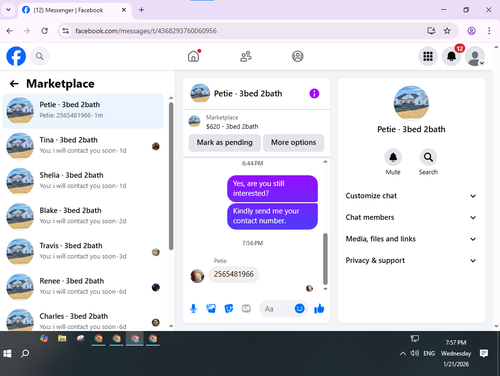The height and width of the screenshot is (376, 500).
Task: Open the profile circle icon in top navigation
Action: pyautogui.click(x=298, y=56)
